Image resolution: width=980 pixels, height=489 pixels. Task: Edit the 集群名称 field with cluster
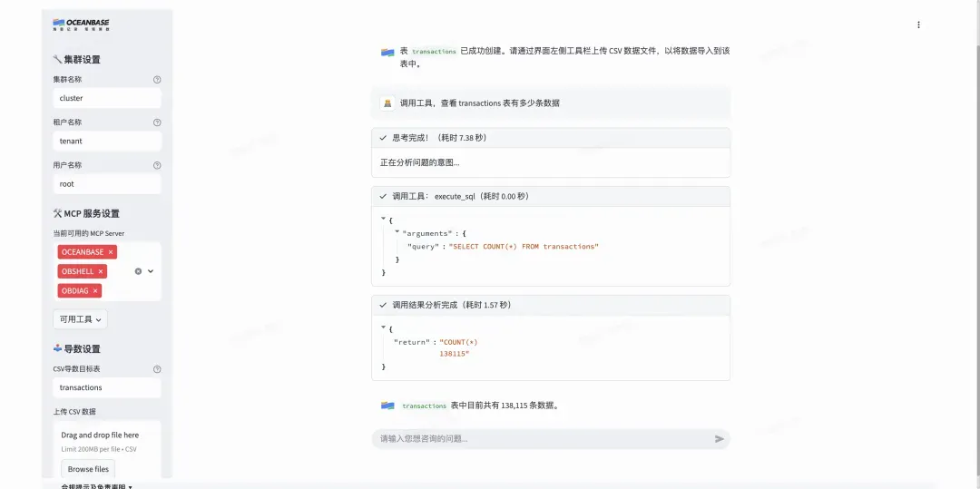pyautogui.click(x=107, y=98)
